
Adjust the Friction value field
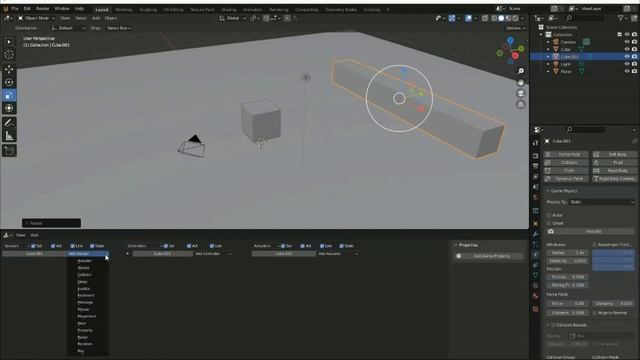click(x=567, y=277)
